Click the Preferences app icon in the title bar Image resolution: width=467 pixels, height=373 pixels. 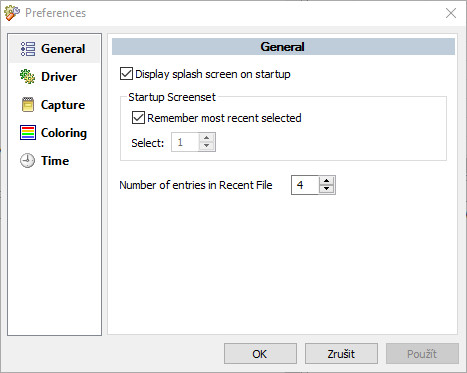click(12, 13)
